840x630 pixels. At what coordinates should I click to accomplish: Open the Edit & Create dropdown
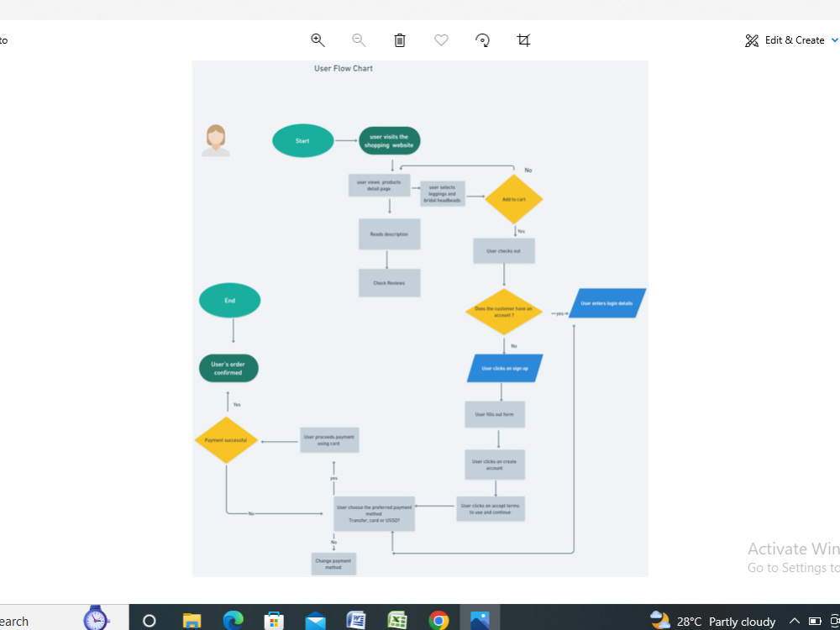coord(834,39)
